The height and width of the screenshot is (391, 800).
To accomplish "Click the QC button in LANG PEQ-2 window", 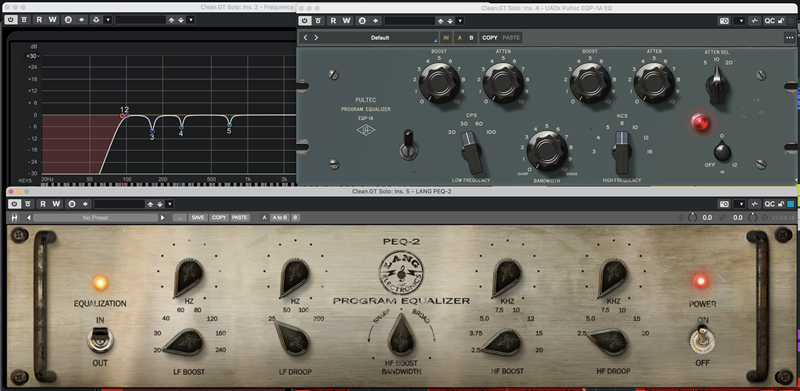I will point(769,204).
